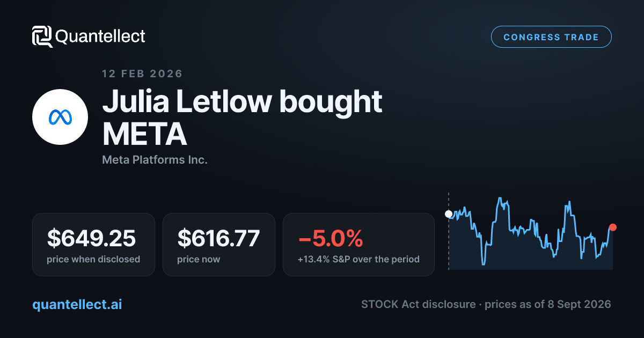Click the red end dot on chart
The image size is (644, 338).
pyautogui.click(x=613, y=227)
